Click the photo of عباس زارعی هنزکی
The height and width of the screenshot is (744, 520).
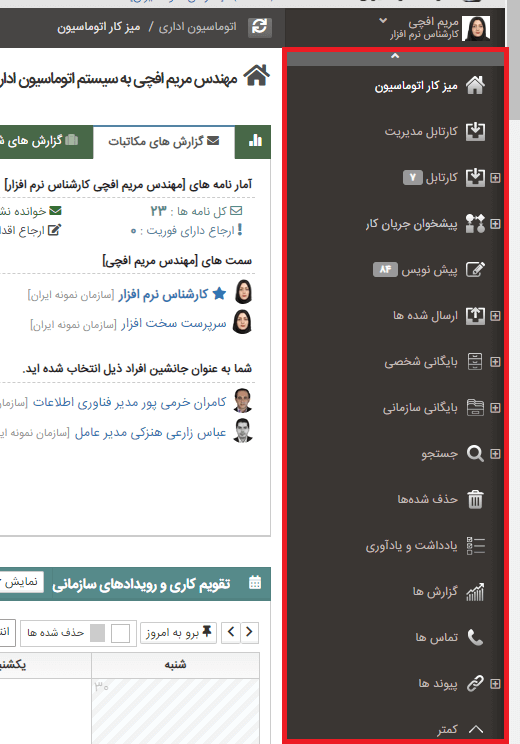click(x=242, y=431)
